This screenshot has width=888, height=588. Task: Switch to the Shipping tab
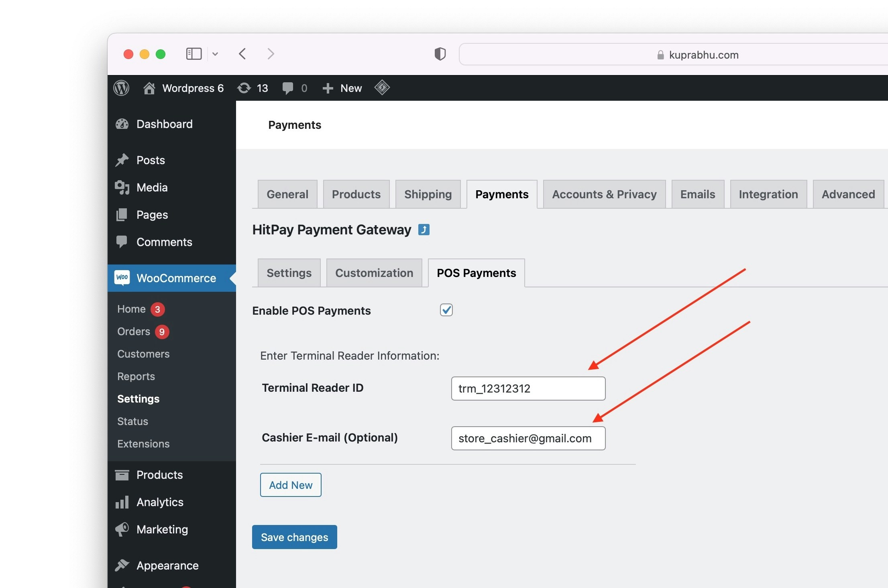point(428,194)
